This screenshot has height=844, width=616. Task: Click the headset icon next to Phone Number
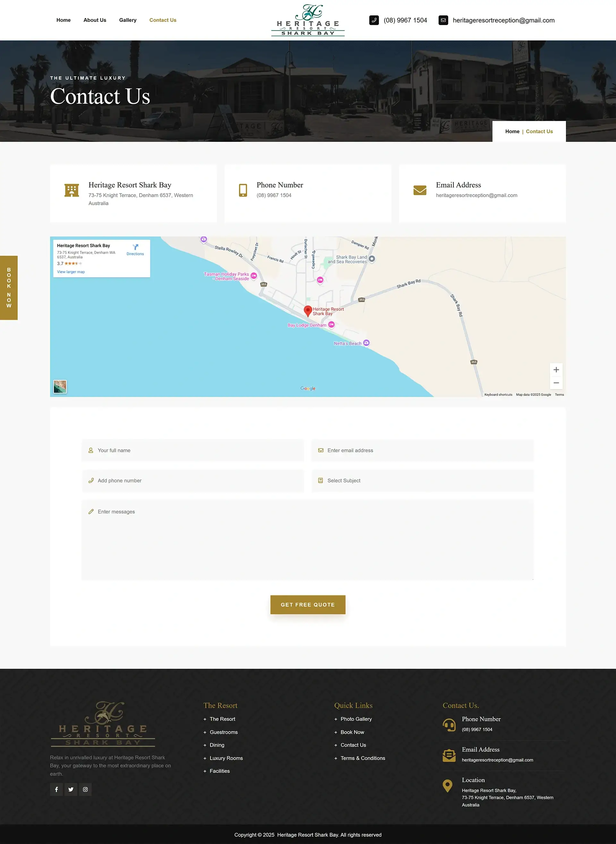[449, 725]
